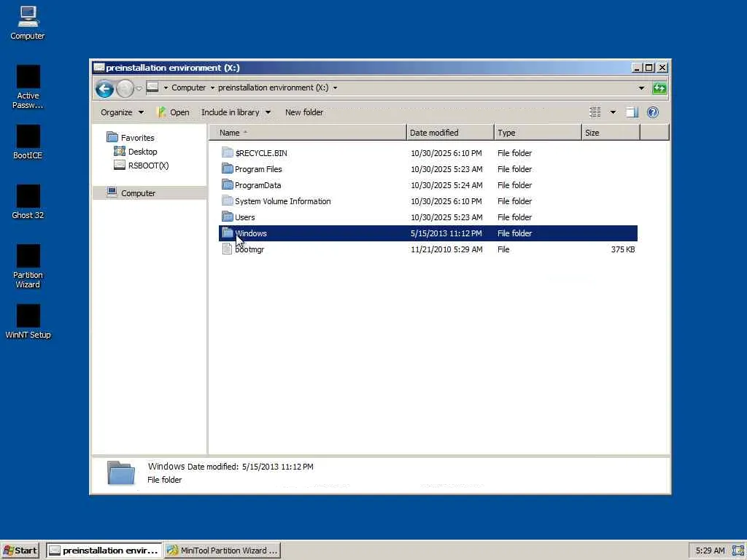Screen dimensions: 747x560
Task: Expand the recent pages dropdown arrow
Action: click(x=139, y=88)
